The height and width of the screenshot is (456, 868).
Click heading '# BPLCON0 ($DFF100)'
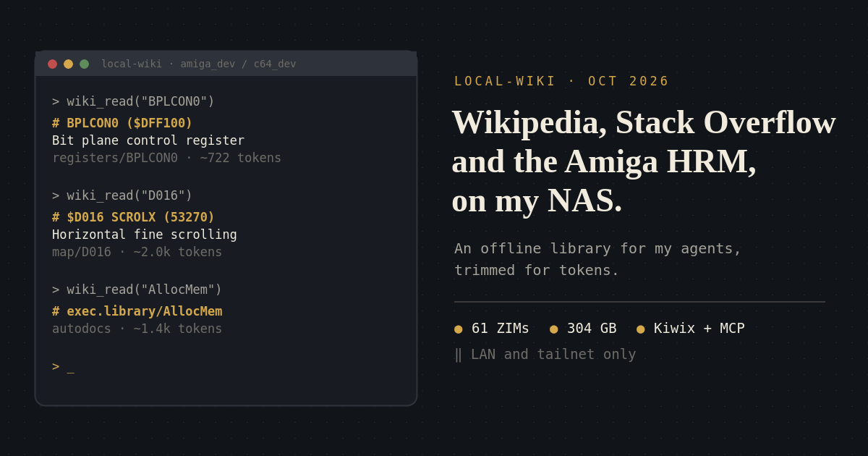(x=122, y=123)
